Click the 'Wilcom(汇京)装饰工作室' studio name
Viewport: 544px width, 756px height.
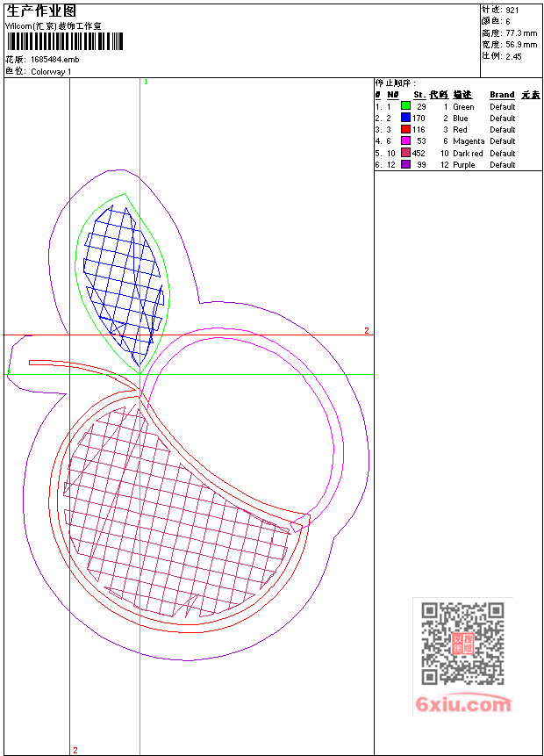click(x=53, y=26)
